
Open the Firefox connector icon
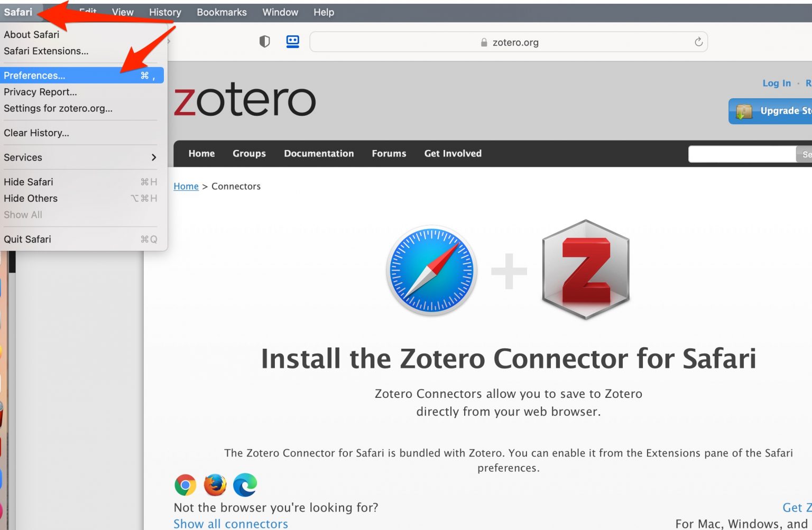pyautogui.click(x=215, y=485)
